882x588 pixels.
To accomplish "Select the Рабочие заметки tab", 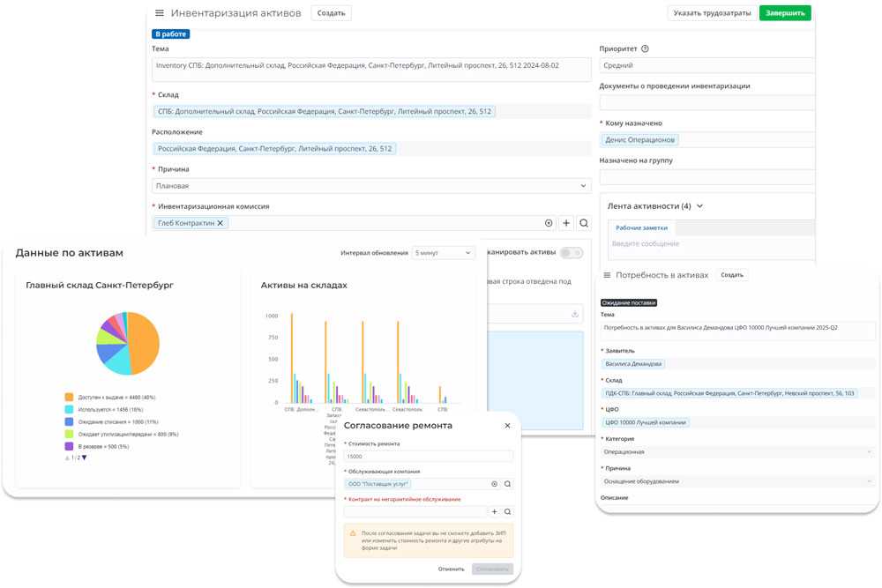I will (x=641, y=227).
